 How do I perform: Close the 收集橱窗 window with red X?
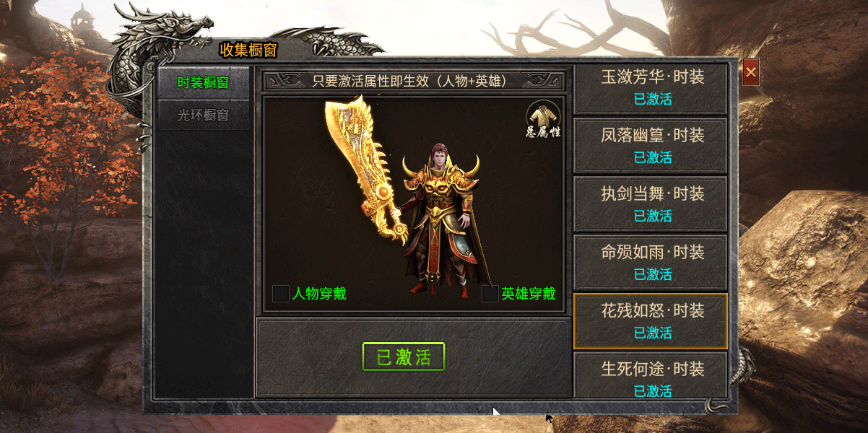pyautogui.click(x=751, y=72)
